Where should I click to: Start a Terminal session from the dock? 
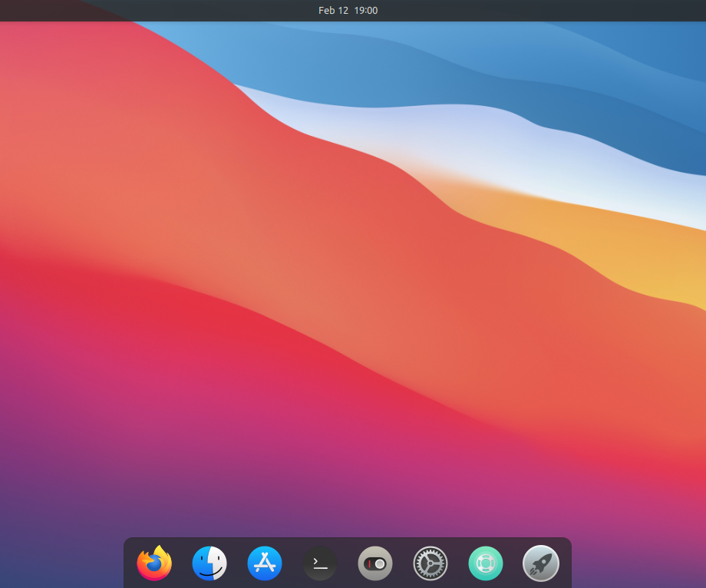click(x=319, y=563)
